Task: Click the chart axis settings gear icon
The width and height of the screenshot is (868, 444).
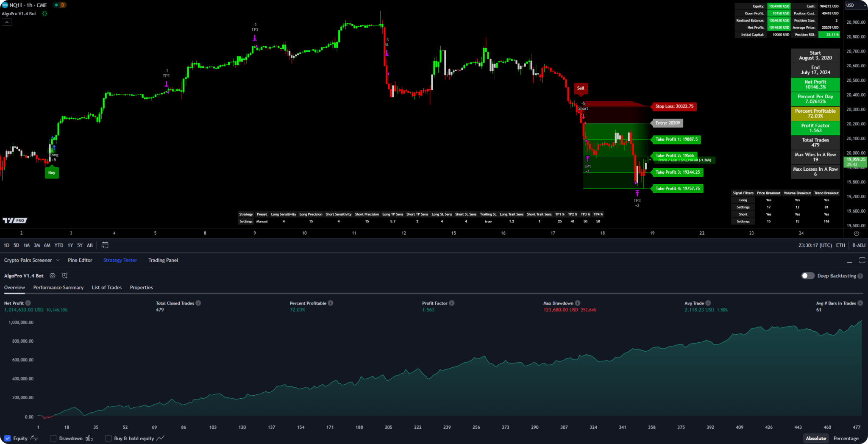Action: click(x=856, y=233)
